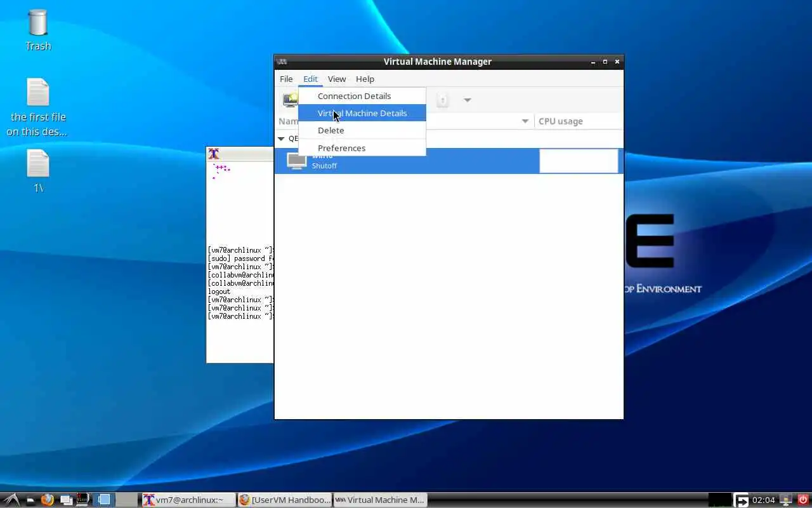Image resolution: width=812 pixels, height=508 pixels.
Task: Click the Create new virtual machine toolbar icon
Action: [291, 100]
